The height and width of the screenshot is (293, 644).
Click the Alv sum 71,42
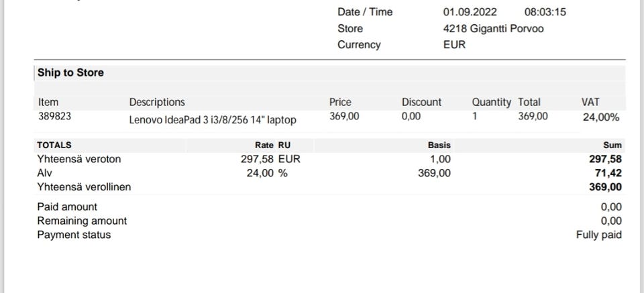[x=608, y=173]
